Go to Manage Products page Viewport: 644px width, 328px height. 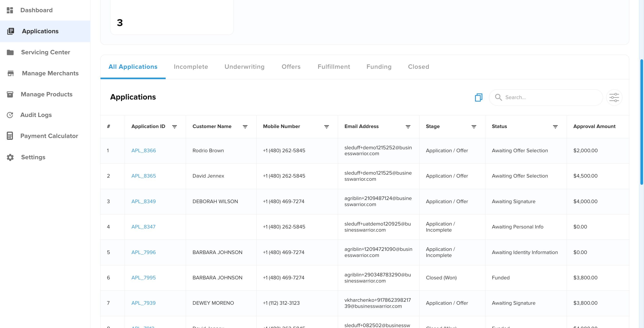click(x=45, y=94)
